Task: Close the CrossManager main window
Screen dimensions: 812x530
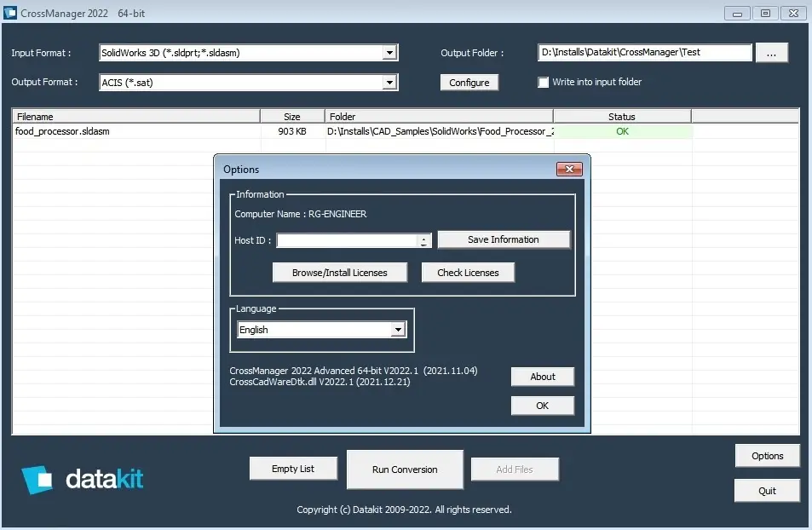Action: pyautogui.click(x=793, y=14)
